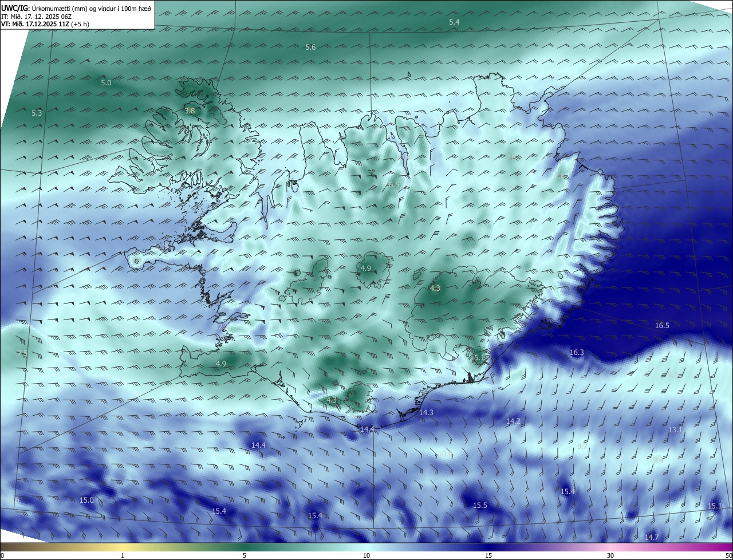Viewport: 733px width, 560px height.
Task: Click the map value label '14.2'
Action: (x=513, y=421)
